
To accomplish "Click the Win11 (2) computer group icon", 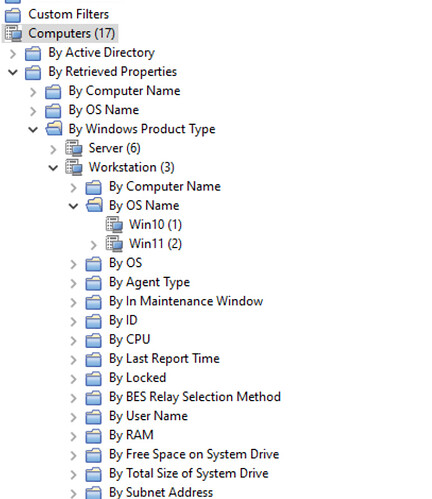I will [x=114, y=244].
